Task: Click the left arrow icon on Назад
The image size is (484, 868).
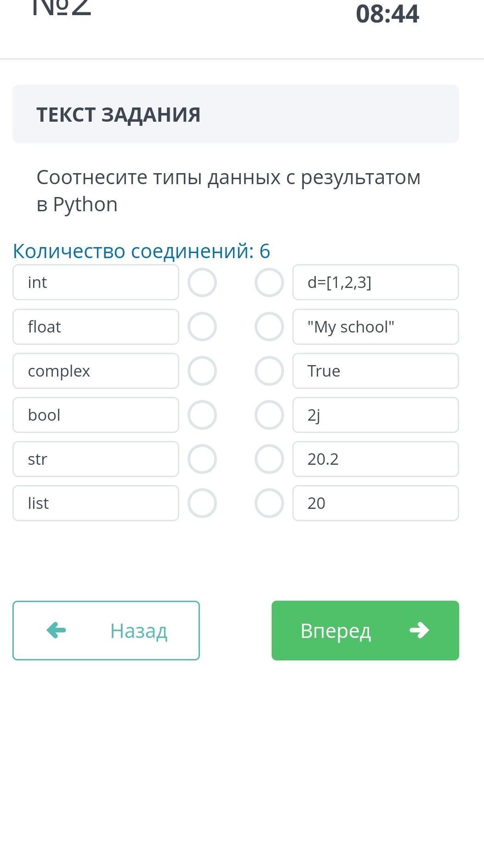Action: pos(57,630)
